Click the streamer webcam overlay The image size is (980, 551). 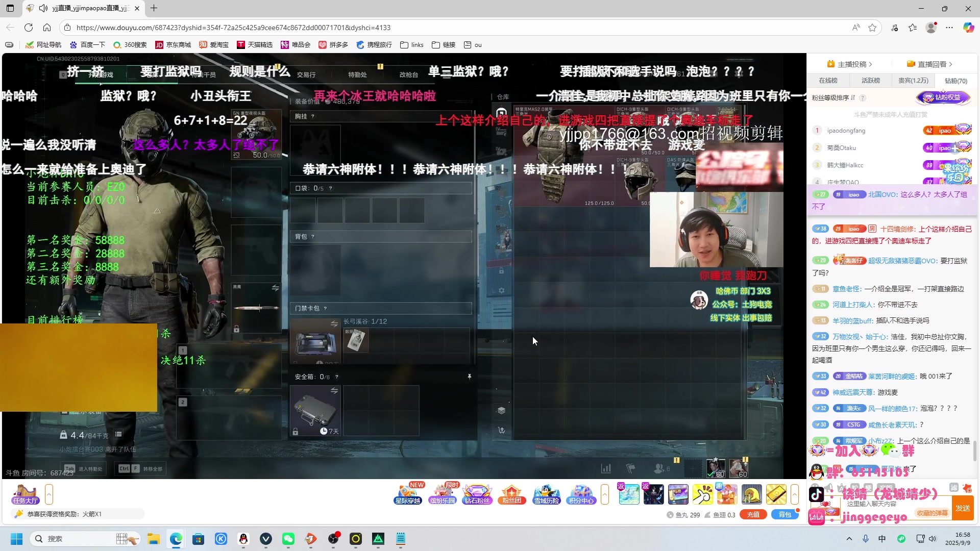point(716,230)
